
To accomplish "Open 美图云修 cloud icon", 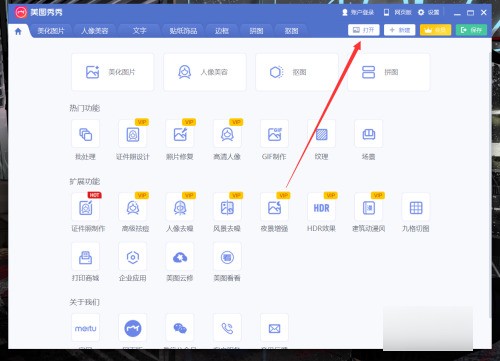I will (x=180, y=257).
